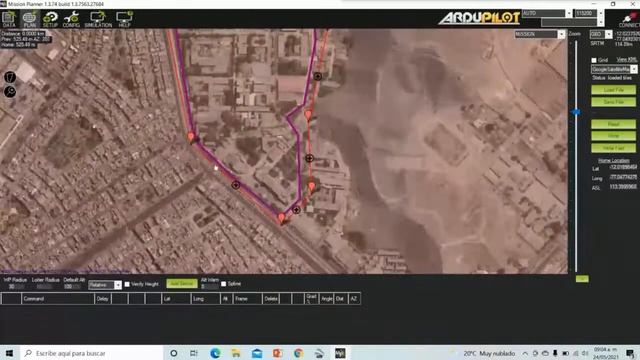Click the home Lat value field
Image resolution: width=640 pixels, height=360 pixels.
tap(623, 167)
